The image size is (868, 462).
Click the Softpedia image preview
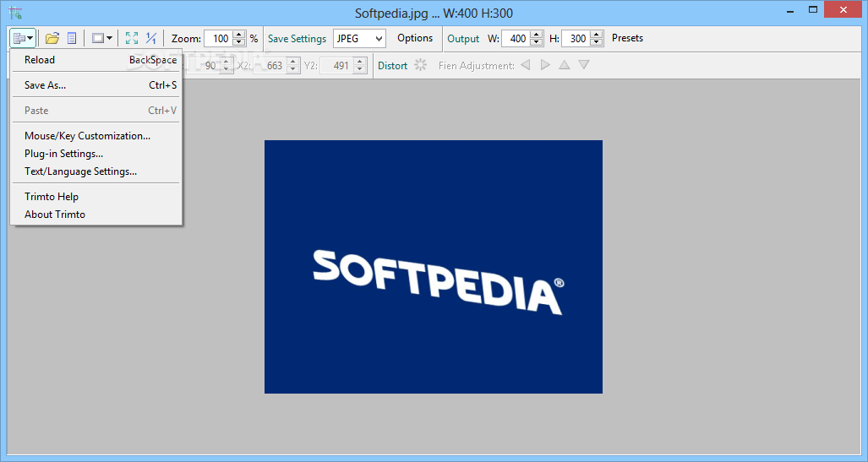[434, 267]
